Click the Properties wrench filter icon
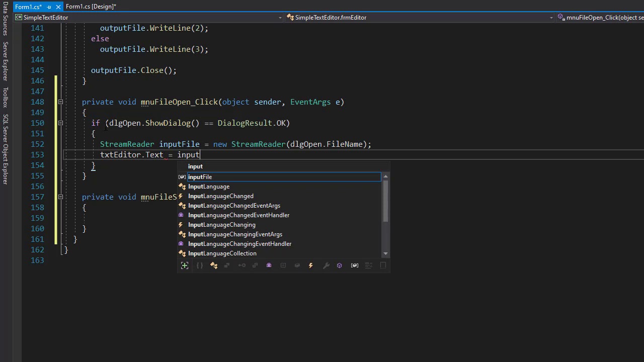 point(326,265)
